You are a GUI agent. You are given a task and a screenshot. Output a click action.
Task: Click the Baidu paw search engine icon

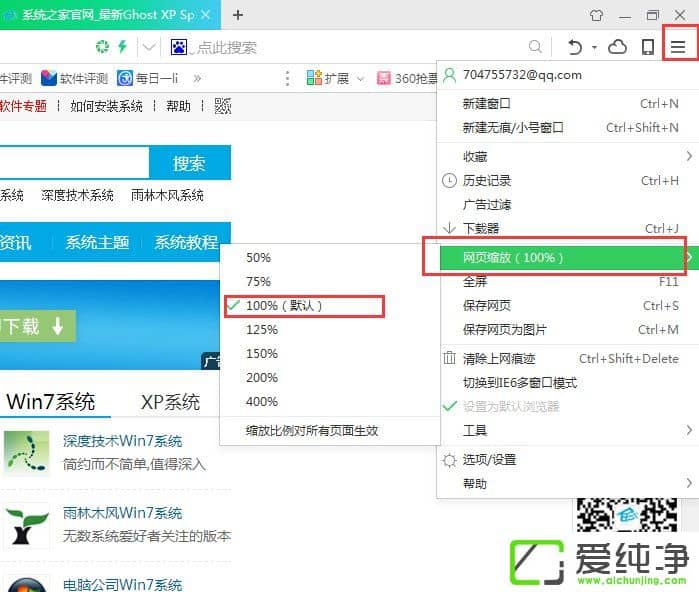pos(179,47)
